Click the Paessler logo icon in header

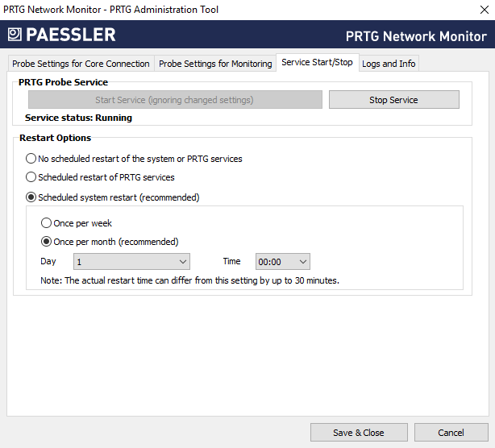[15, 35]
